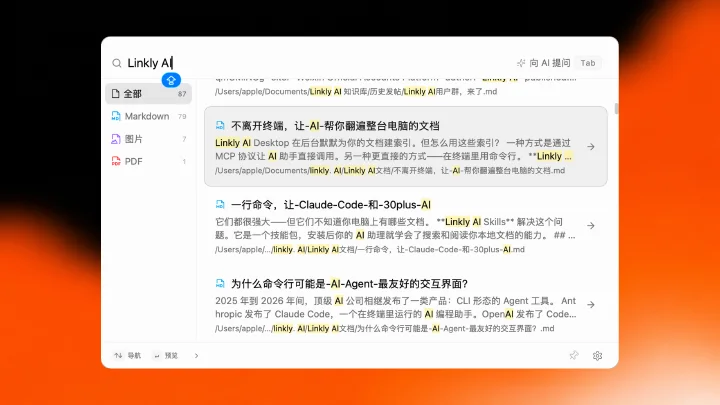The width and height of the screenshot is (720, 405).
Task: Open arrow for 一行命令 Claude-Code result
Action: click(591, 226)
